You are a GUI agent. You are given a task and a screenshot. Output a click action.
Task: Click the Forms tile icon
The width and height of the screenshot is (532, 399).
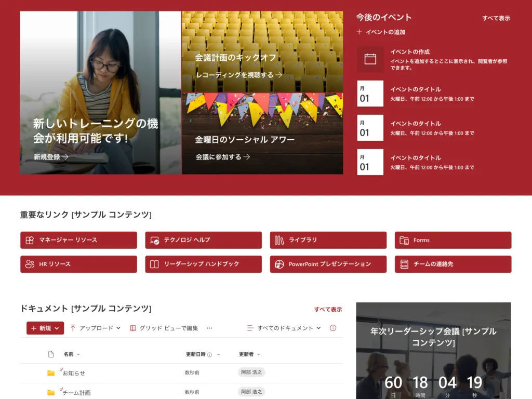click(404, 240)
